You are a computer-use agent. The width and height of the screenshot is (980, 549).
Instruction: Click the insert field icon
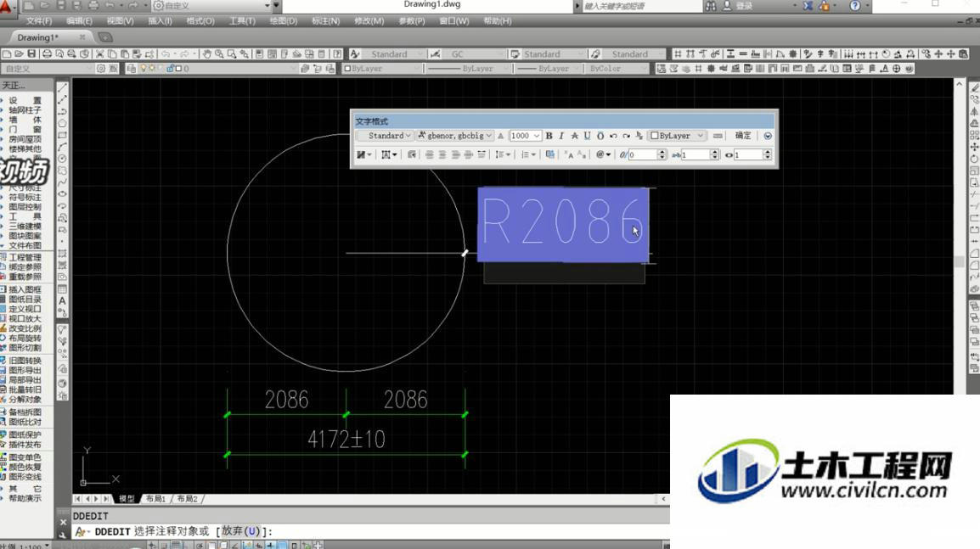click(550, 154)
